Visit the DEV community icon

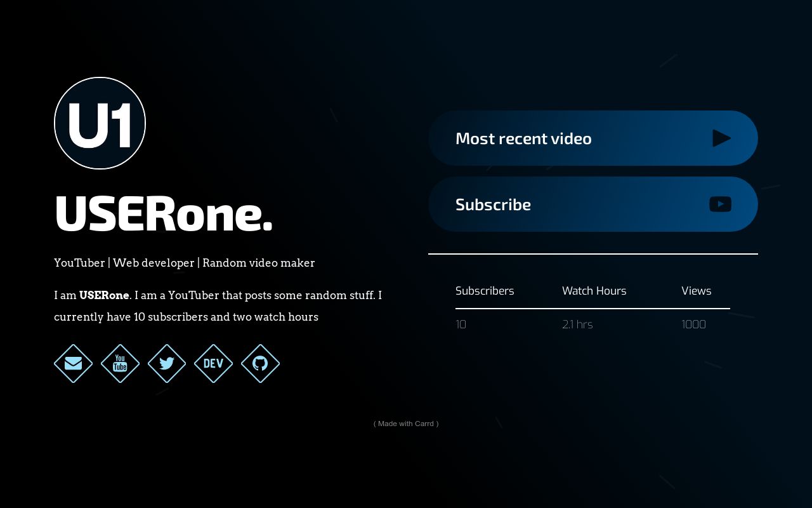click(x=213, y=364)
